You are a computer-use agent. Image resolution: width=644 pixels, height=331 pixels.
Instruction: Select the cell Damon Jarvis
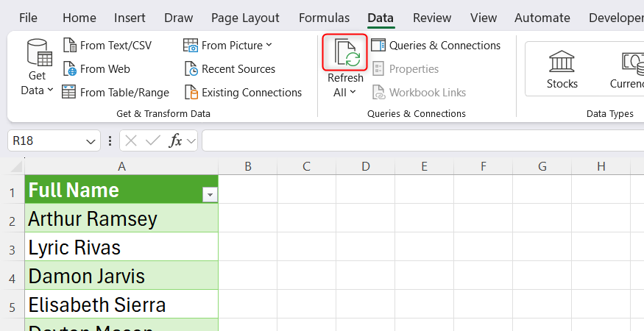[121, 275]
